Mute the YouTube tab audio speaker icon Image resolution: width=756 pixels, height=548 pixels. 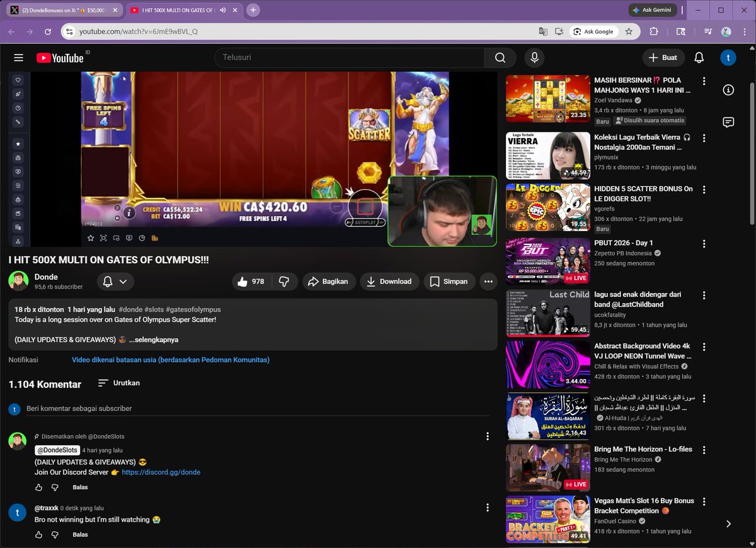click(x=223, y=10)
